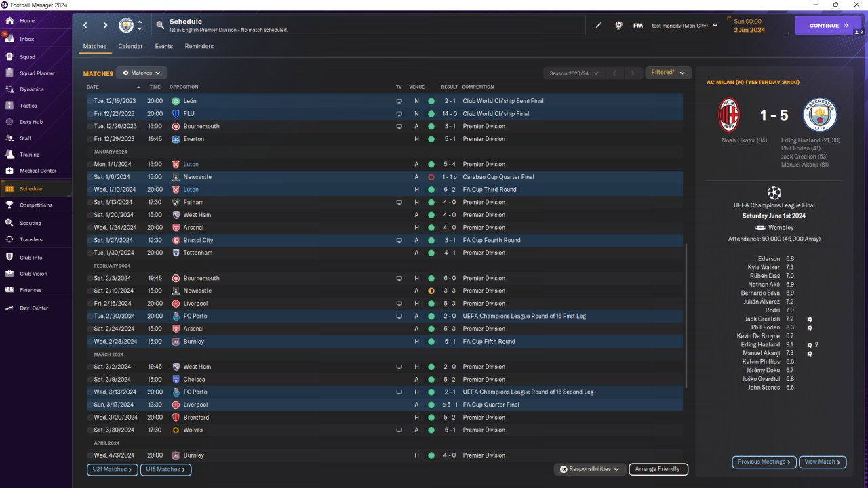Select the Bristol City opposition name
Screen dimensions: 868x488
pyautogui.click(x=198, y=241)
